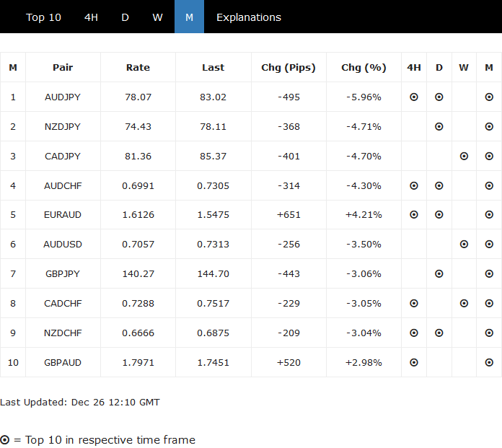Viewport: 502px width, 448px height.
Task: Click GBPJPY daily top-10 marker icon
Action: pyautogui.click(x=439, y=274)
